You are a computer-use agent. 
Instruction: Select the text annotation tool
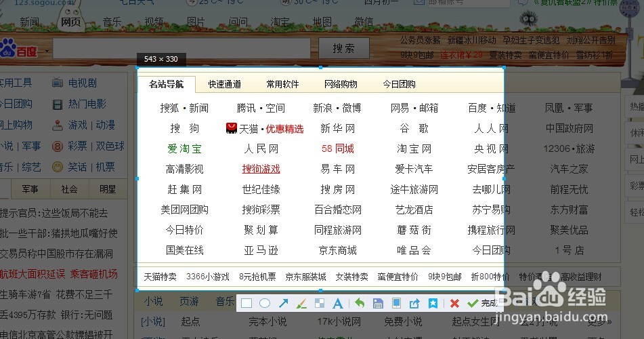tap(338, 303)
